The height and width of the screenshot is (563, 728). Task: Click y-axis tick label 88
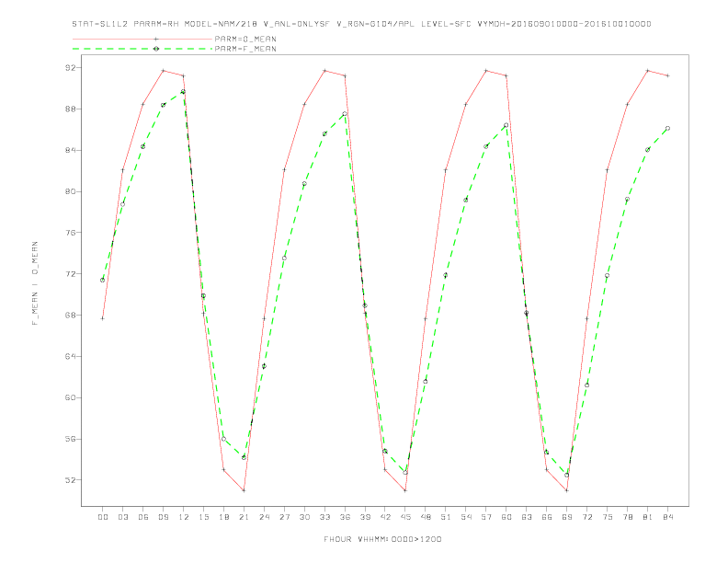click(70, 109)
